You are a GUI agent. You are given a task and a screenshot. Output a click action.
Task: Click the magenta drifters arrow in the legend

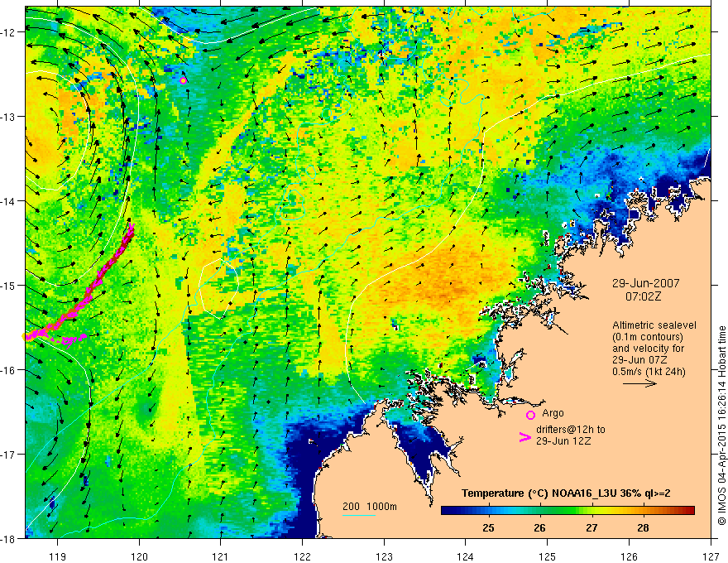click(x=525, y=437)
